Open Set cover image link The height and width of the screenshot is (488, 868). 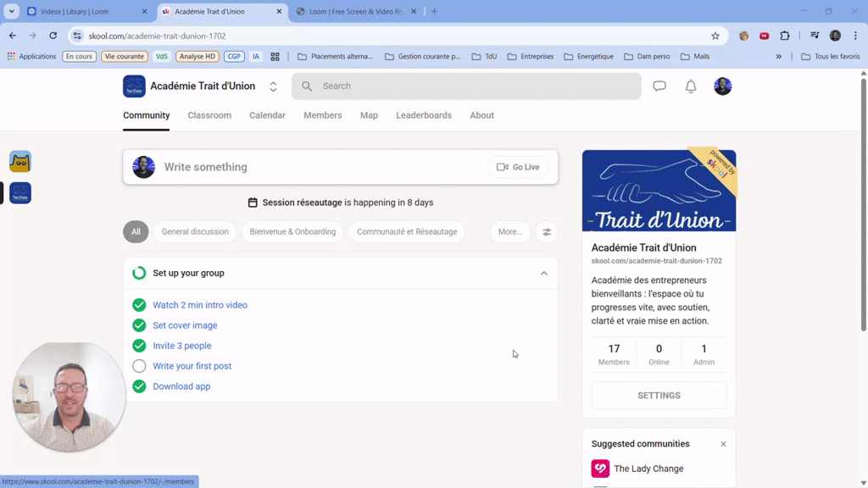click(x=185, y=325)
